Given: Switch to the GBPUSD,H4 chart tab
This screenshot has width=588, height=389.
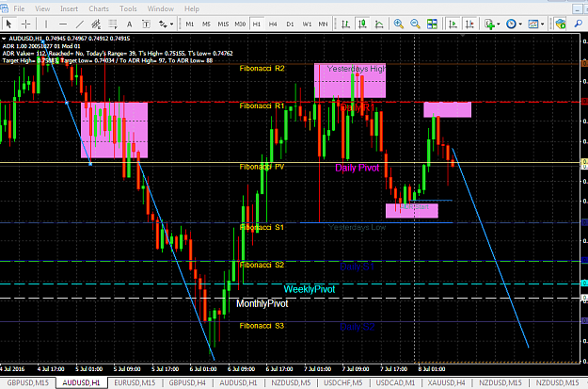Looking at the screenshot, I should pos(187,383).
